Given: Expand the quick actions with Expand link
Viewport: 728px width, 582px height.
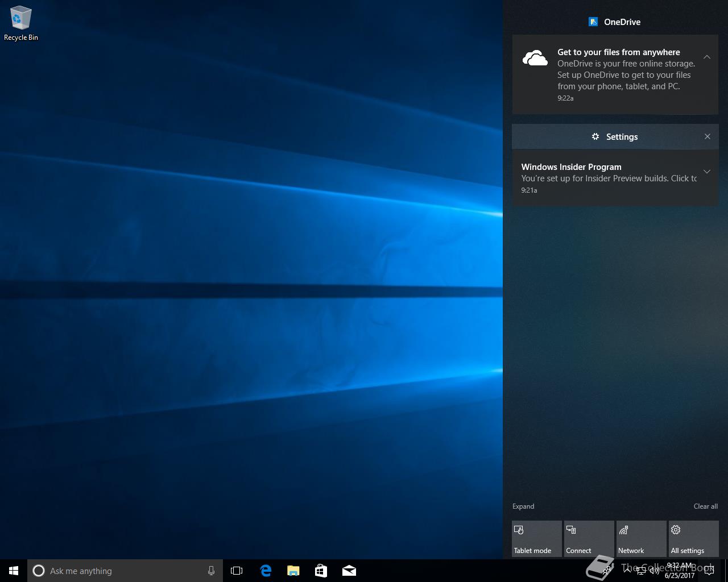Looking at the screenshot, I should (x=523, y=506).
